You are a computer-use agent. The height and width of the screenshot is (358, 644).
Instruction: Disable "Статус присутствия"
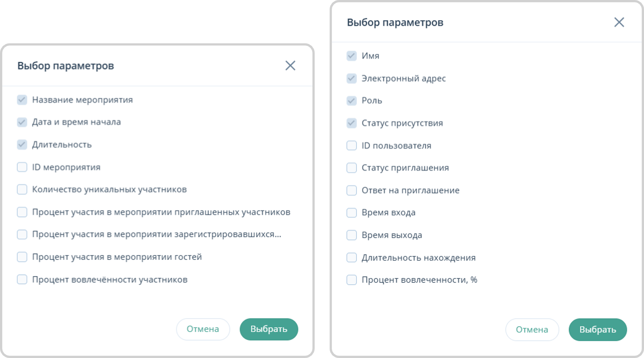(351, 123)
